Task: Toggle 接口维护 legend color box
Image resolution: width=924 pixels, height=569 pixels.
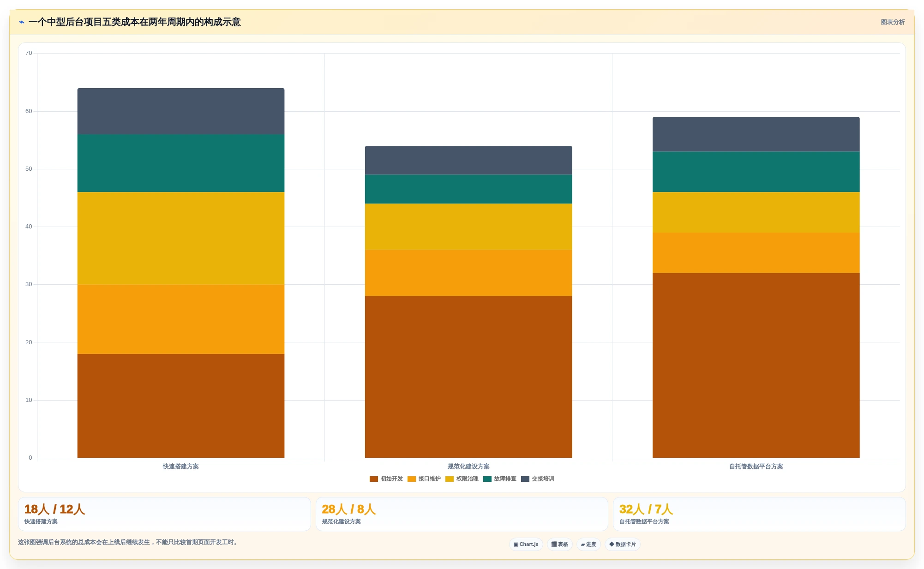Action: 412,479
